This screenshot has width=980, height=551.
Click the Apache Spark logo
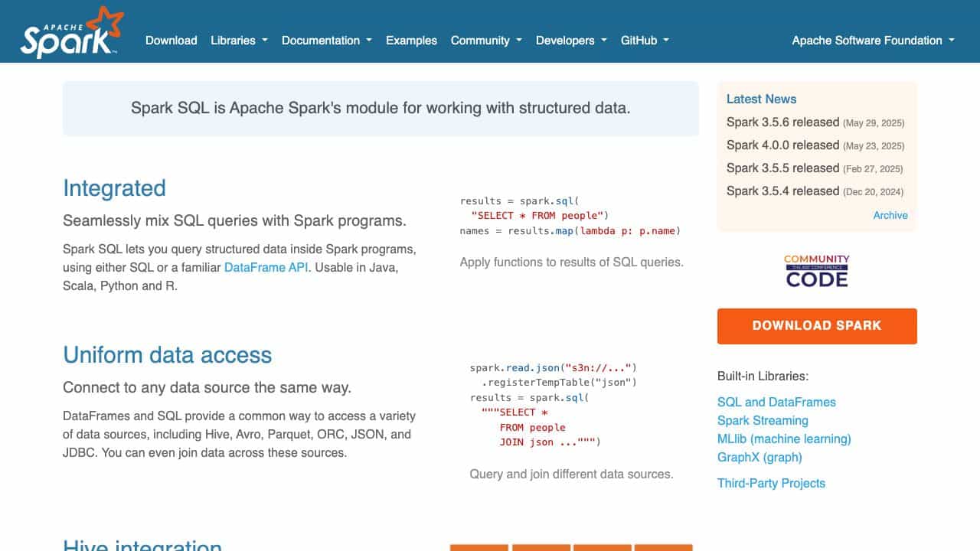[x=72, y=31]
